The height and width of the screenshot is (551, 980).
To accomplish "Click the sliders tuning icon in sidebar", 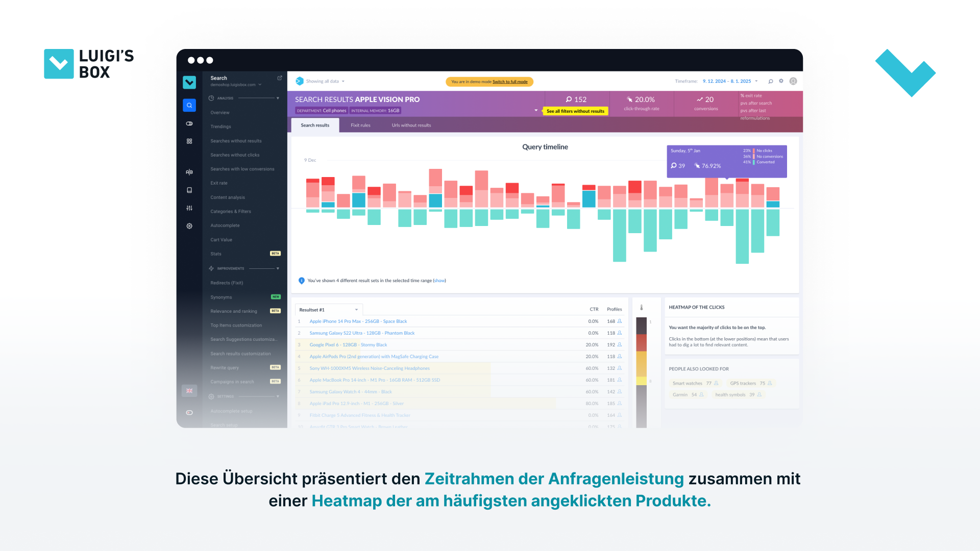I will tap(189, 208).
